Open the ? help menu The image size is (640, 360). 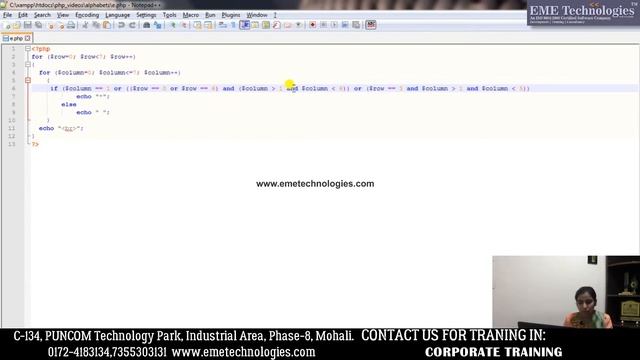tap(275, 15)
